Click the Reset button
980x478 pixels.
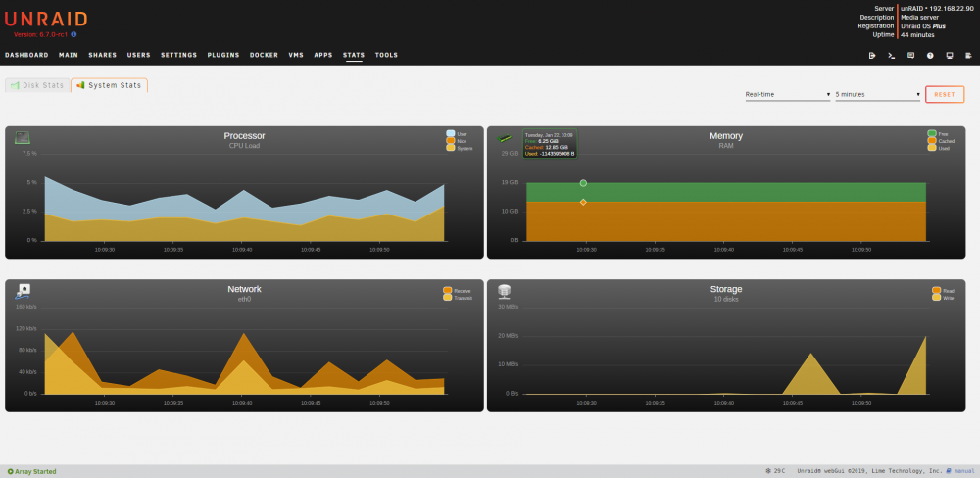tap(945, 94)
